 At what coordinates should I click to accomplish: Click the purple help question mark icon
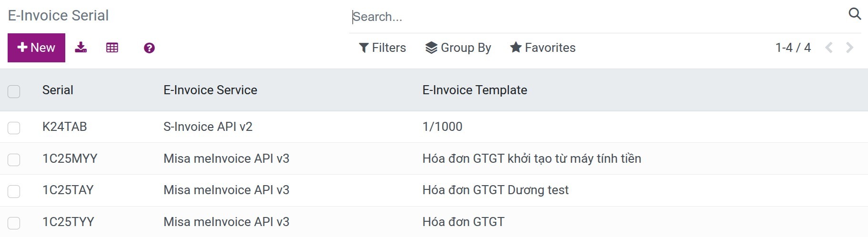pos(149,48)
